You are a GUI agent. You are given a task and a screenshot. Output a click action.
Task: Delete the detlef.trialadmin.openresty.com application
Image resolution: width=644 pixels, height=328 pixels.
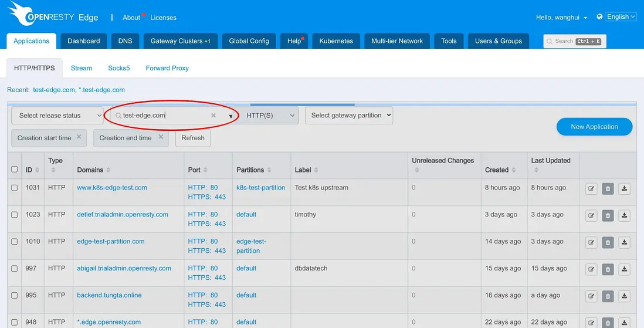point(608,215)
